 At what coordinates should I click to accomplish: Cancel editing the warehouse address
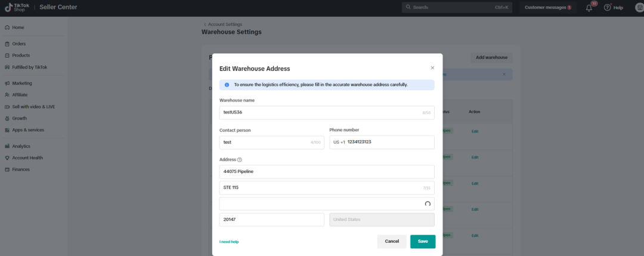(x=392, y=241)
